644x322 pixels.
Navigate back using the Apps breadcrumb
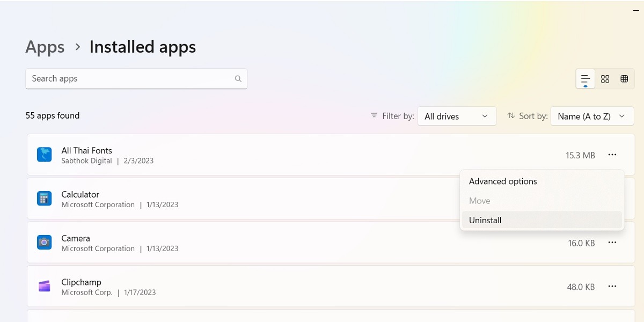pos(45,47)
